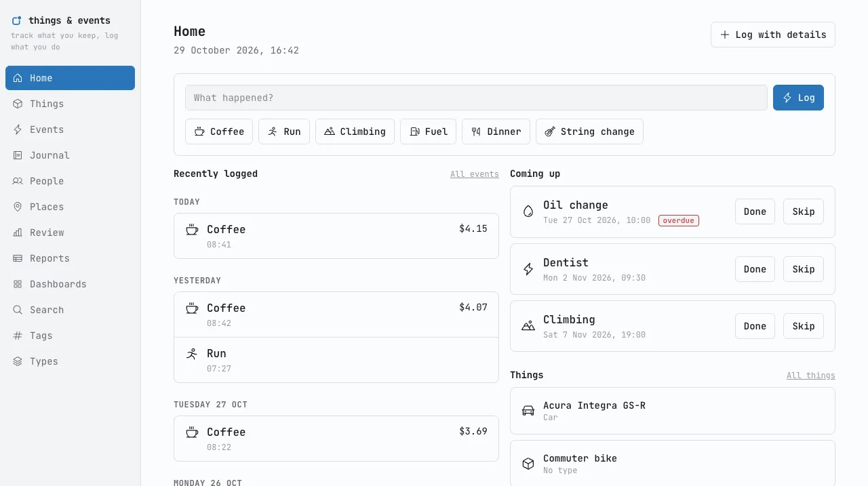868x486 pixels.
Task: Open the Events page from sidebar
Action: (70, 129)
